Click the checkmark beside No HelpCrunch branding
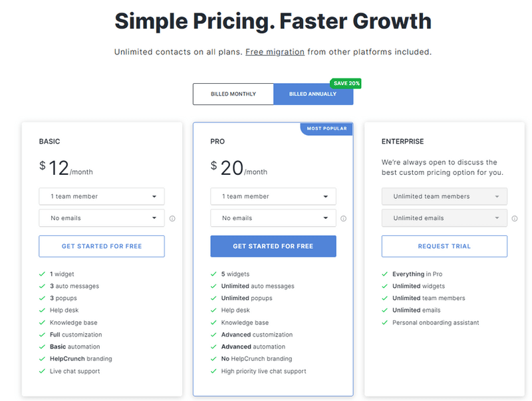This screenshot has height=401, width=532. tap(213, 358)
